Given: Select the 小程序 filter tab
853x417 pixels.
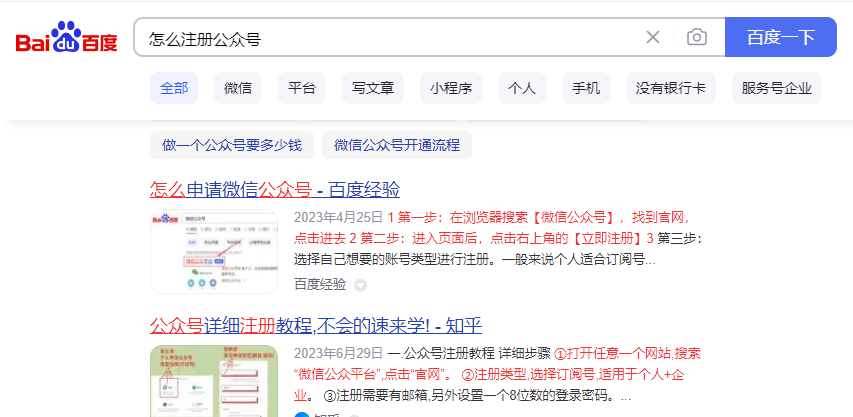Looking at the screenshot, I should click(451, 88).
